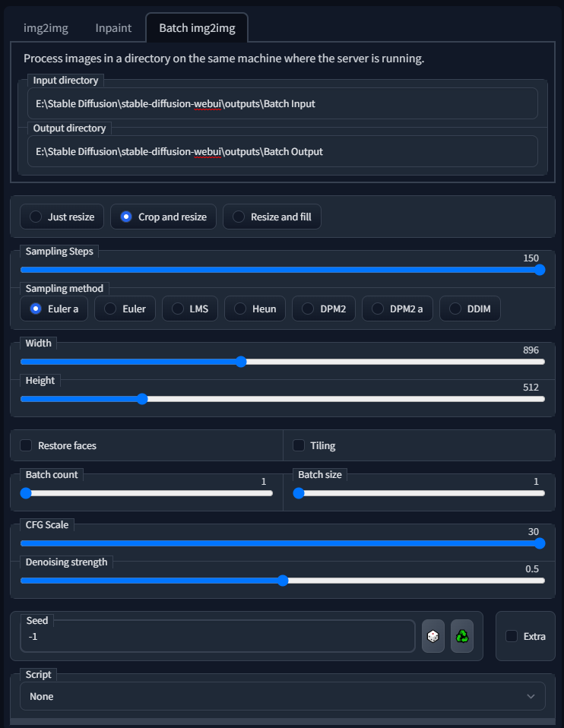Click the Height value 512

click(x=531, y=388)
